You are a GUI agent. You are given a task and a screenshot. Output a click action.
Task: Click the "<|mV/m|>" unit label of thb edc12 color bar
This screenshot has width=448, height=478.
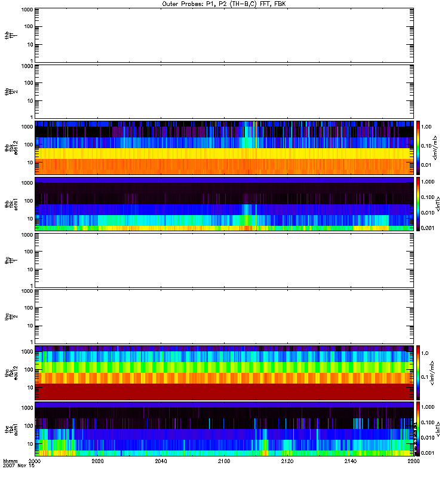pyautogui.click(x=435, y=148)
